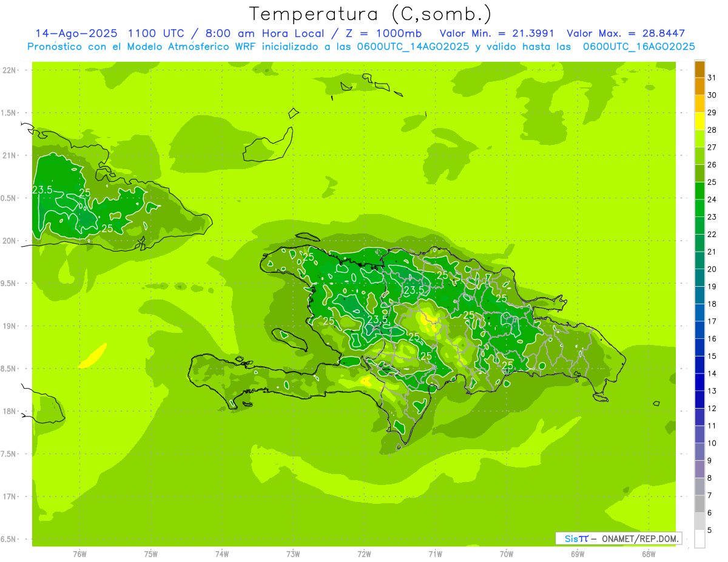The width and height of the screenshot is (728, 562).
Task: Click the 20N latitude axis label
Action: tap(9, 241)
